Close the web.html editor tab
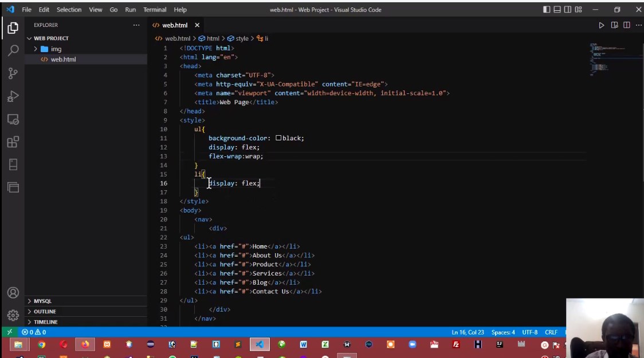Screen dimensions: 644x358 [x=197, y=25]
